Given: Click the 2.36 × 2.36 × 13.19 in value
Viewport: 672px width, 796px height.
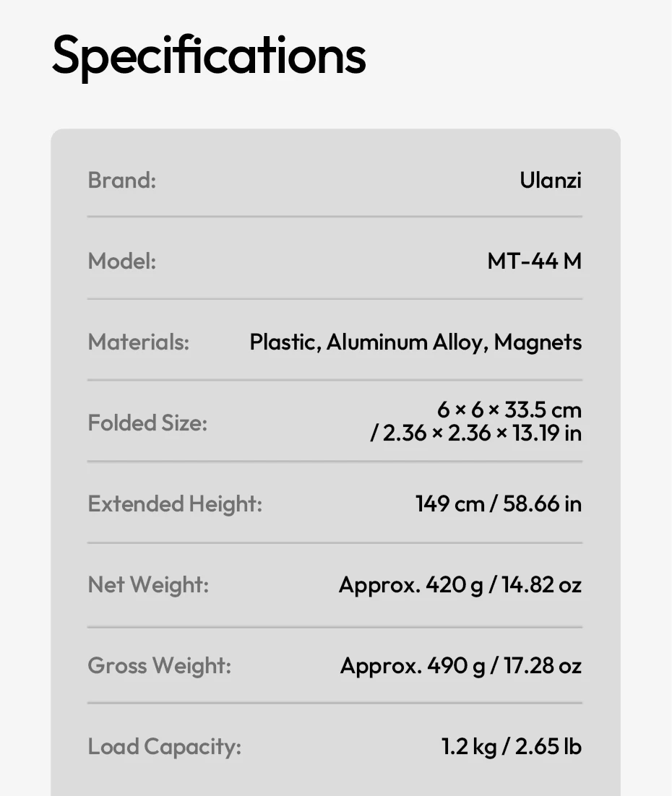Looking at the screenshot, I should point(482,433).
